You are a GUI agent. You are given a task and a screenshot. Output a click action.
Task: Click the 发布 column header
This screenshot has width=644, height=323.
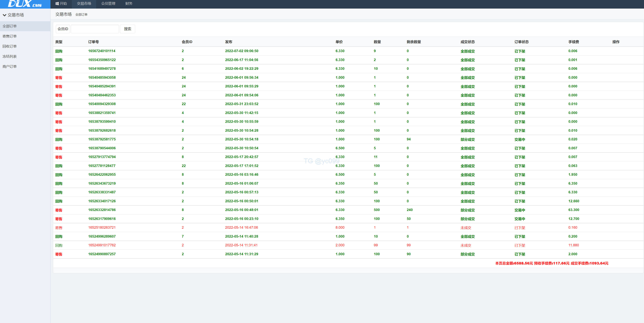point(228,42)
